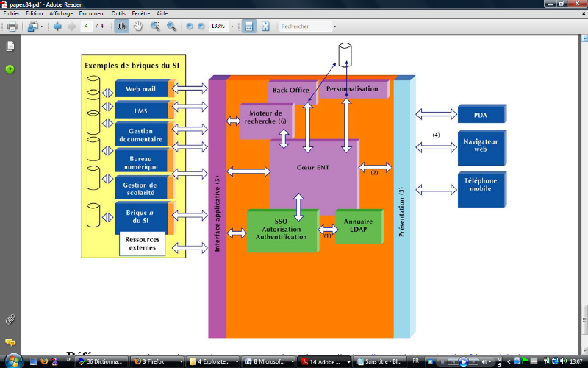588x368 pixels.
Task: Click the zoom out minus button
Action: tap(190, 26)
